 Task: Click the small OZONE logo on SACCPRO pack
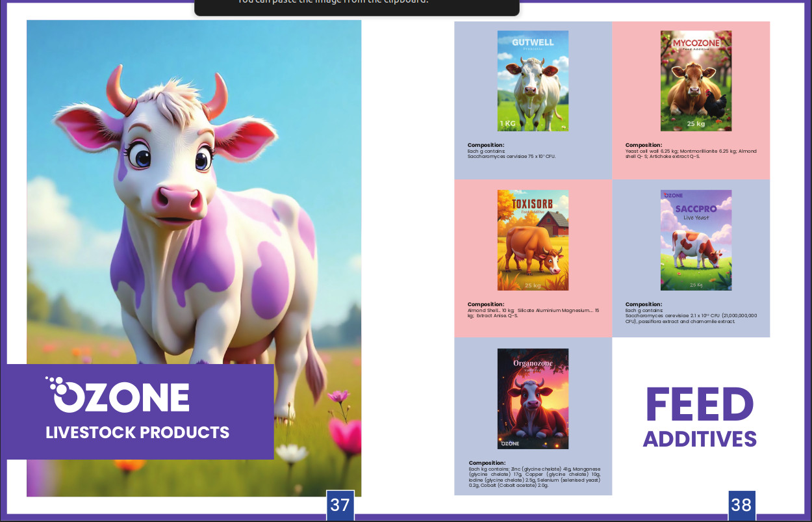673,195
